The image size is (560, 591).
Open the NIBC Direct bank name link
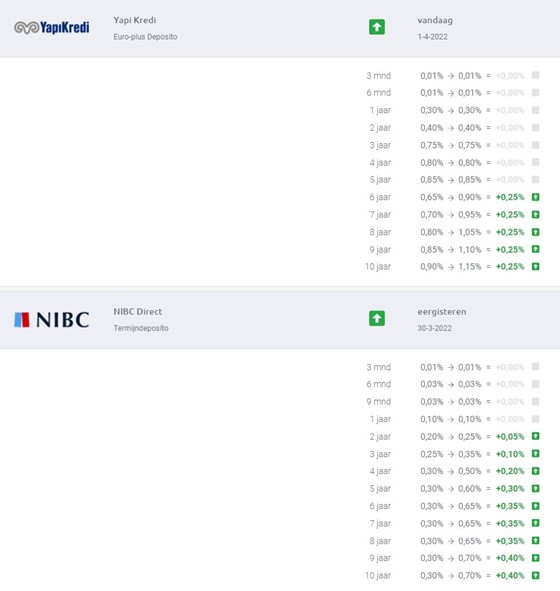138,312
